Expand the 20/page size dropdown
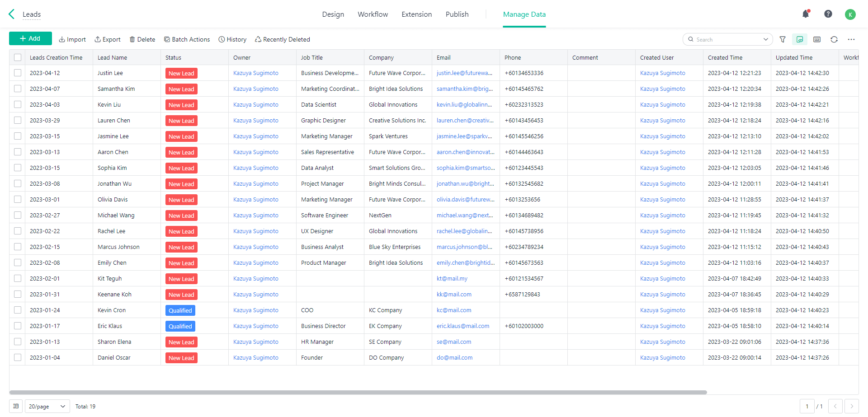The image size is (868, 417). [47, 406]
